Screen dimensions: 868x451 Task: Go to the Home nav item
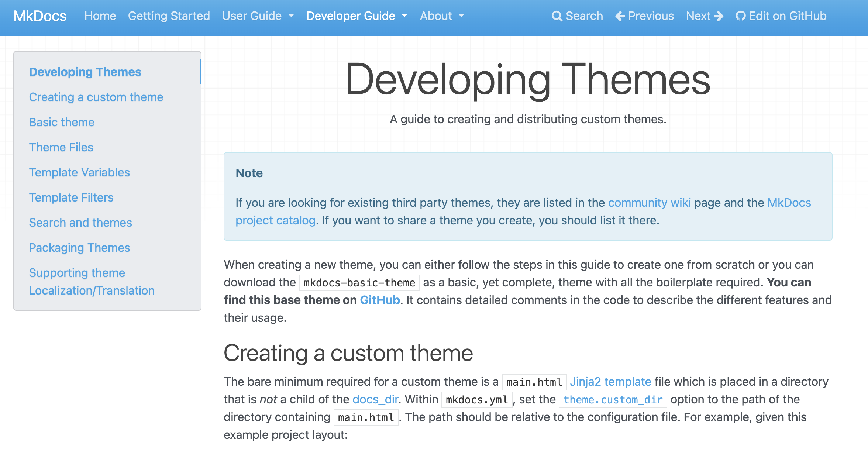pyautogui.click(x=100, y=16)
